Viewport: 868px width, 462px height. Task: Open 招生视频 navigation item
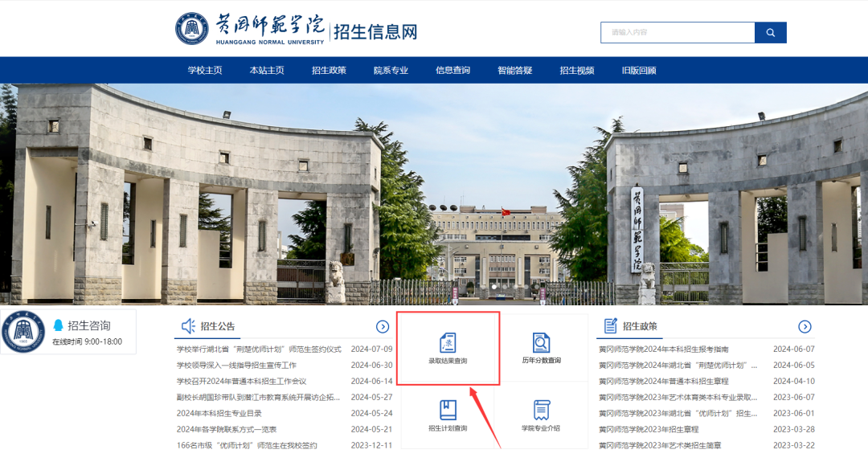click(577, 70)
